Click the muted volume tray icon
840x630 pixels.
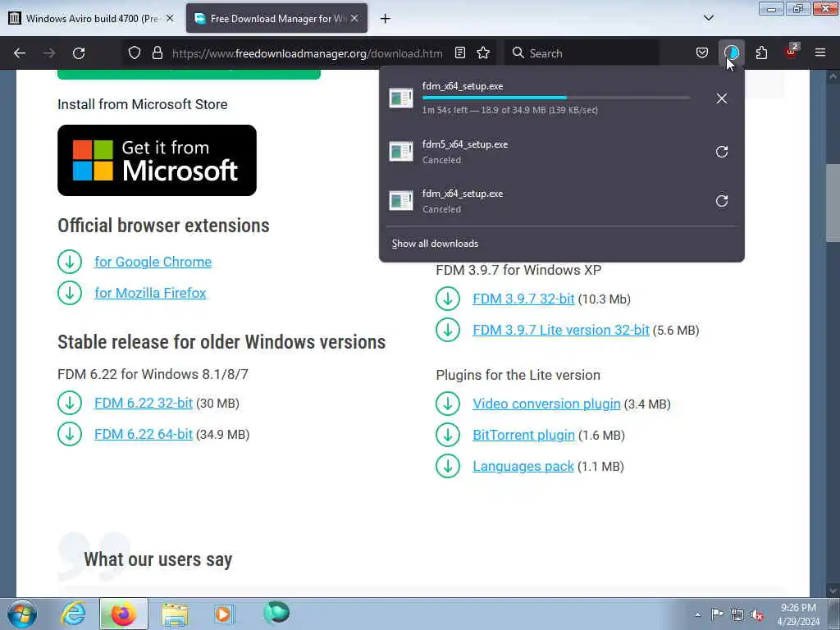(757, 615)
